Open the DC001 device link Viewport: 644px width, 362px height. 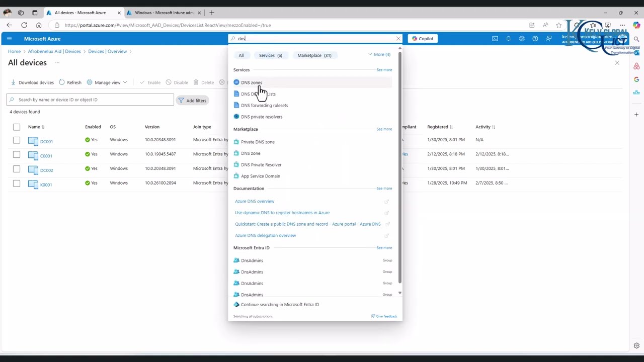(x=46, y=141)
